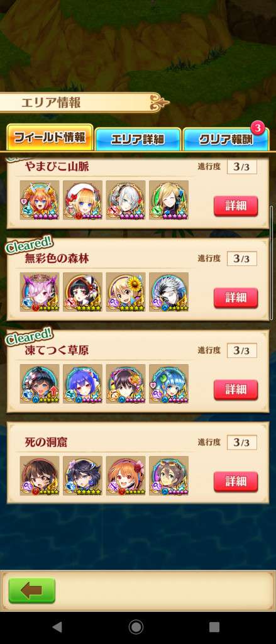The height and width of the screenshot is (644, 276).
Task: Click the field list vertical scrollbar
Action: click(x=271, y=264)
